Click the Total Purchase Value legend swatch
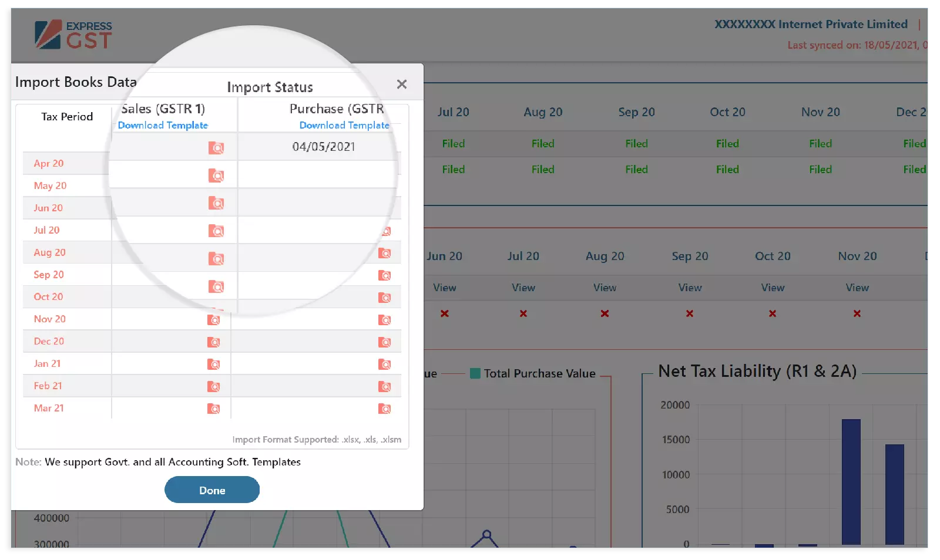This screenshot has width=940, height=560. coord(475,374)
